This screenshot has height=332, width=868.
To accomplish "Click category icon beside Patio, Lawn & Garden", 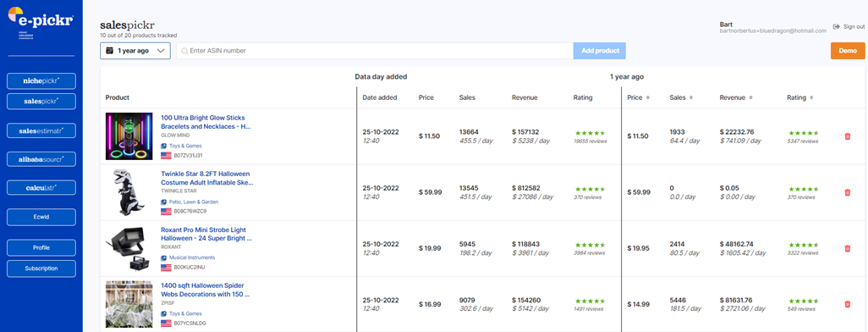I will (164, 202).
